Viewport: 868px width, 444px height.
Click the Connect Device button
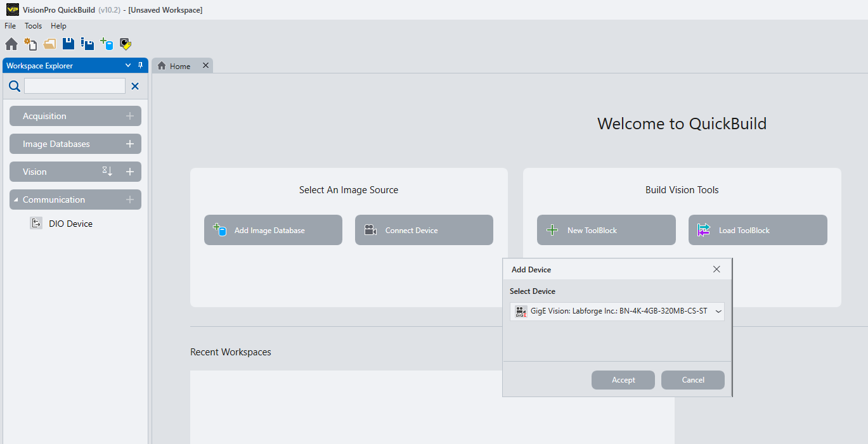click(x=424, y=230)
